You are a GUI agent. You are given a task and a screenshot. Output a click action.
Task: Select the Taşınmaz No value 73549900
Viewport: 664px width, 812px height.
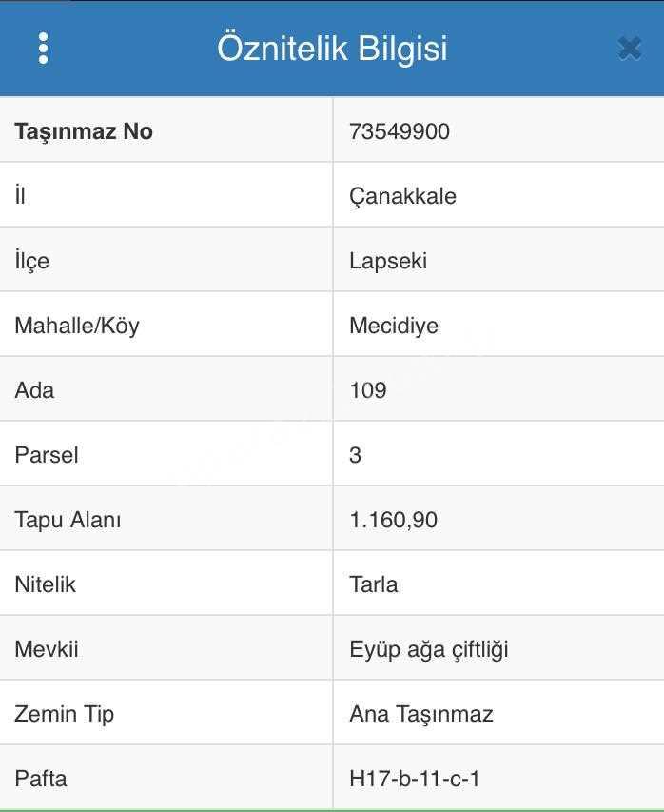click(400, 131)
